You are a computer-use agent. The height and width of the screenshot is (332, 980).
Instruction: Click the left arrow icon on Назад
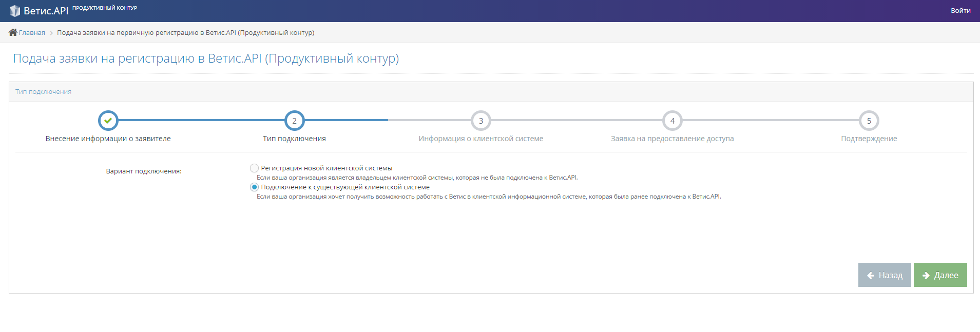871,276
